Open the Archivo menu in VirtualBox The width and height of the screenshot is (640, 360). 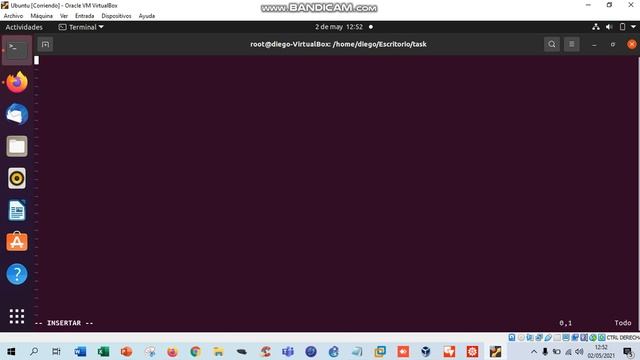click(x=13, y=16)
